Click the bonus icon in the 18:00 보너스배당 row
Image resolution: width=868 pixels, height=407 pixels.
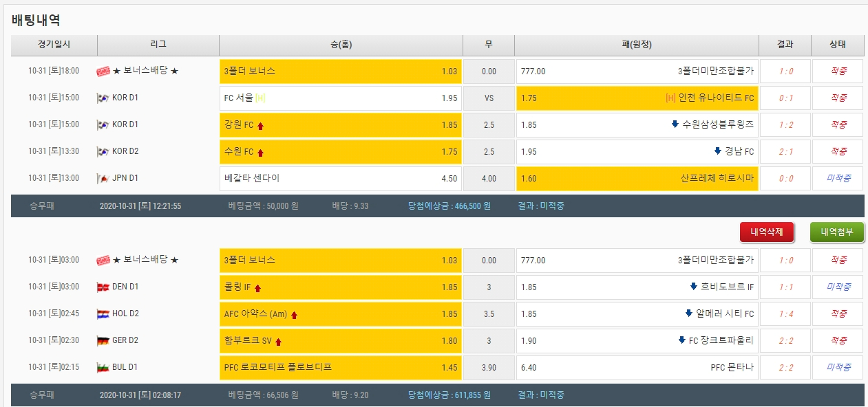pos(103,71)
